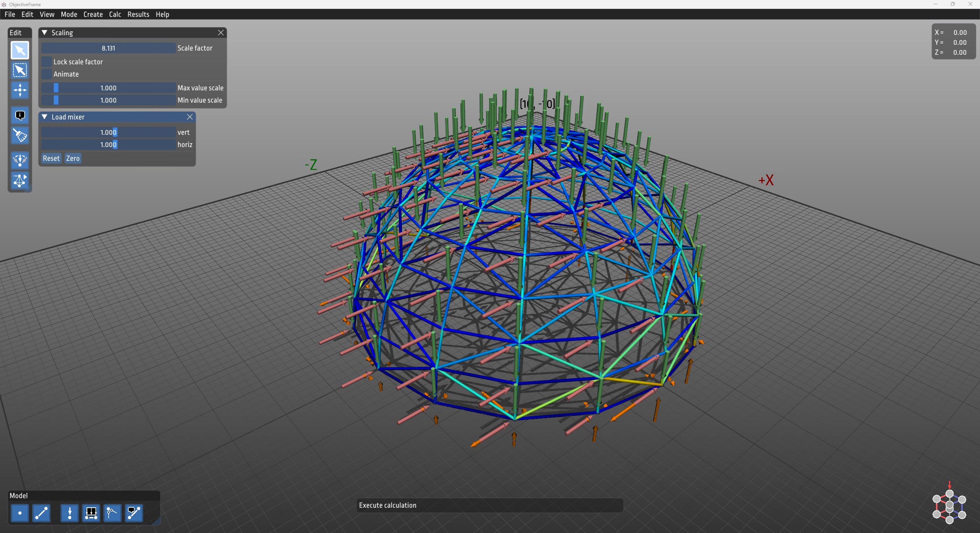Enable Lock scale factor checkbox
The width and height of the screenshot is (980, 533).
tap(47, 62)
